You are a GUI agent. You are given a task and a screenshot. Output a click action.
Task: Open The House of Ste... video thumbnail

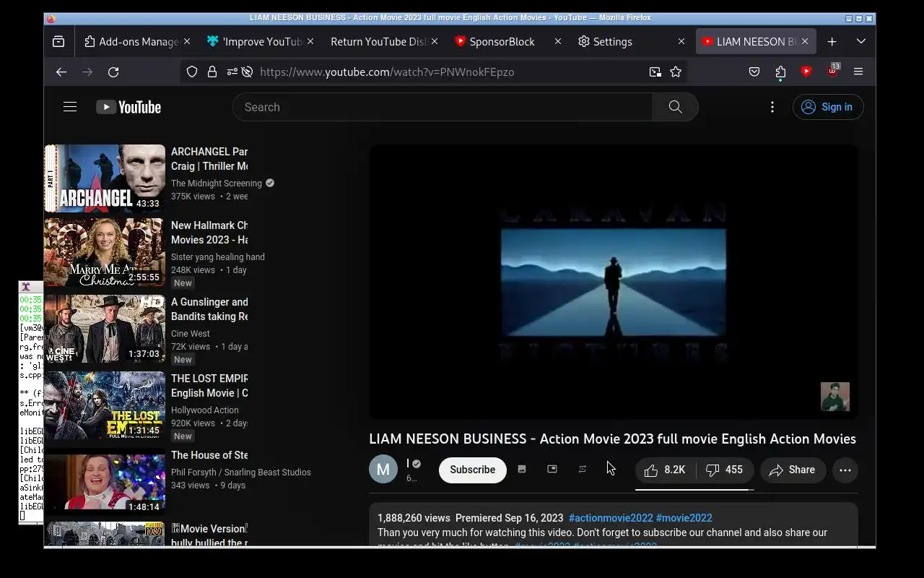click(x=105, y=482)
